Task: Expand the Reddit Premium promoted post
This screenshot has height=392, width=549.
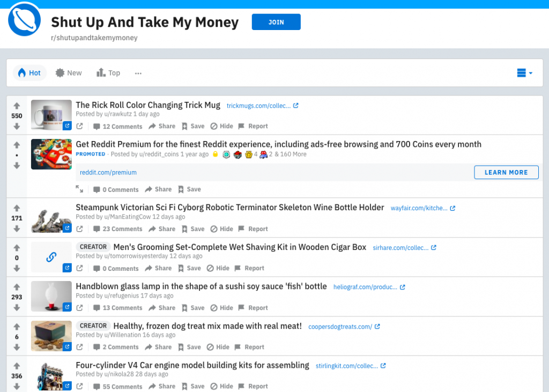Action: tap(79, 189)
